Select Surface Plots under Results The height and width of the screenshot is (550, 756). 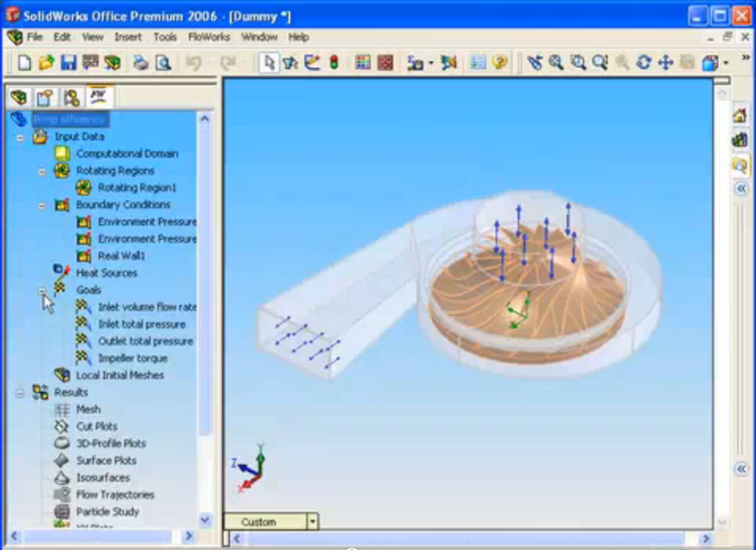(106, 461)
